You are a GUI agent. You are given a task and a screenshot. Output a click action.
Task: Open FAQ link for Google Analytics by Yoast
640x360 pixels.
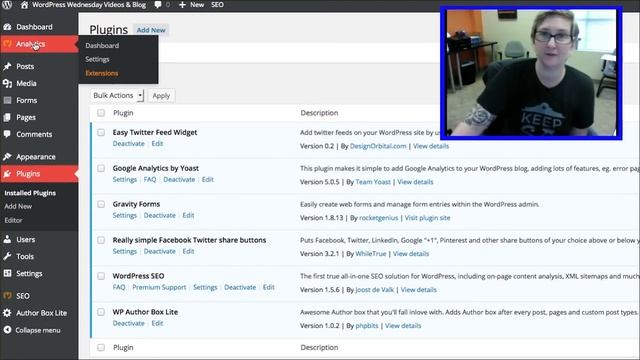(150, 180)
